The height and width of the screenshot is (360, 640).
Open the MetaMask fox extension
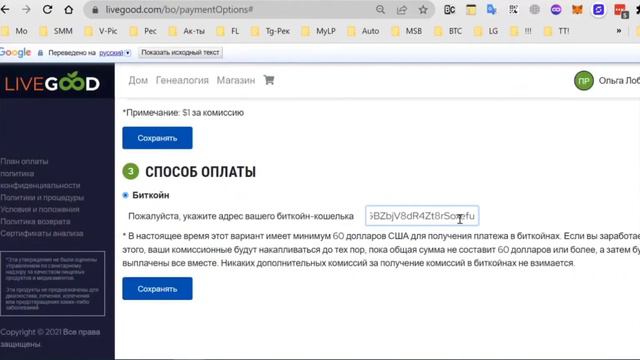[577, 9]
